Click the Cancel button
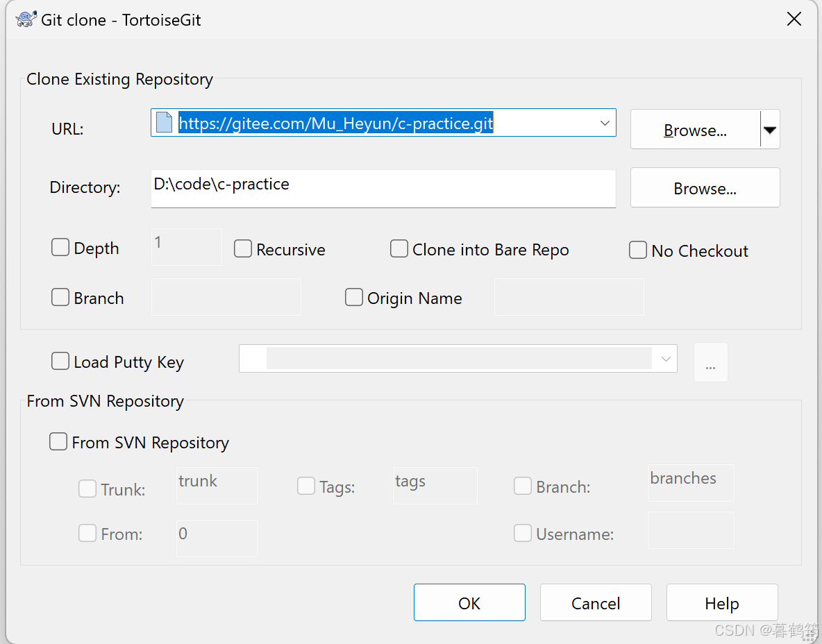This screenshot has width=822, height=644. coord(596,602)
